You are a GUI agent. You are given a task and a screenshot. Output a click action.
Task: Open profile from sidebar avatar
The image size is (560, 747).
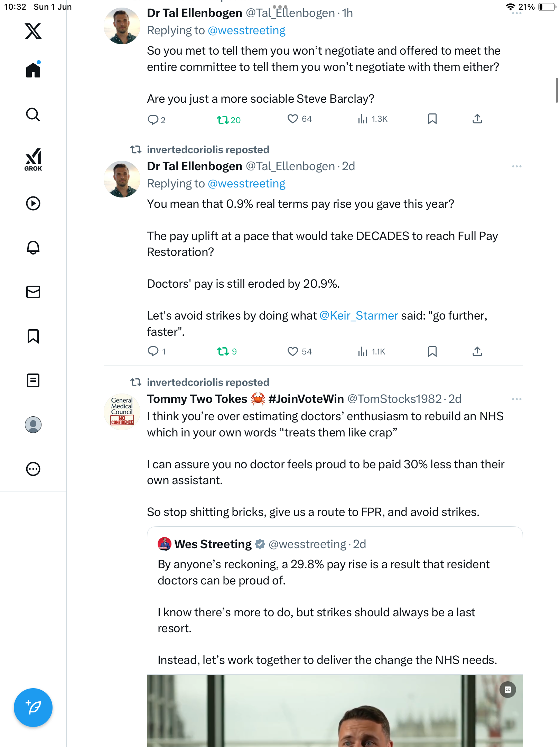pos(33,425)
